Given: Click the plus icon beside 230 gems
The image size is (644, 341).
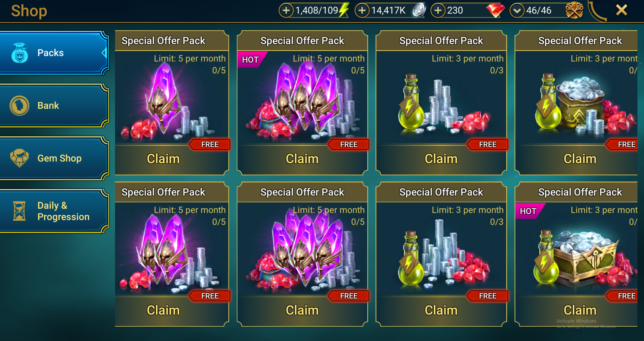Looking at the screenshot, I should click(x=438, y=11).
